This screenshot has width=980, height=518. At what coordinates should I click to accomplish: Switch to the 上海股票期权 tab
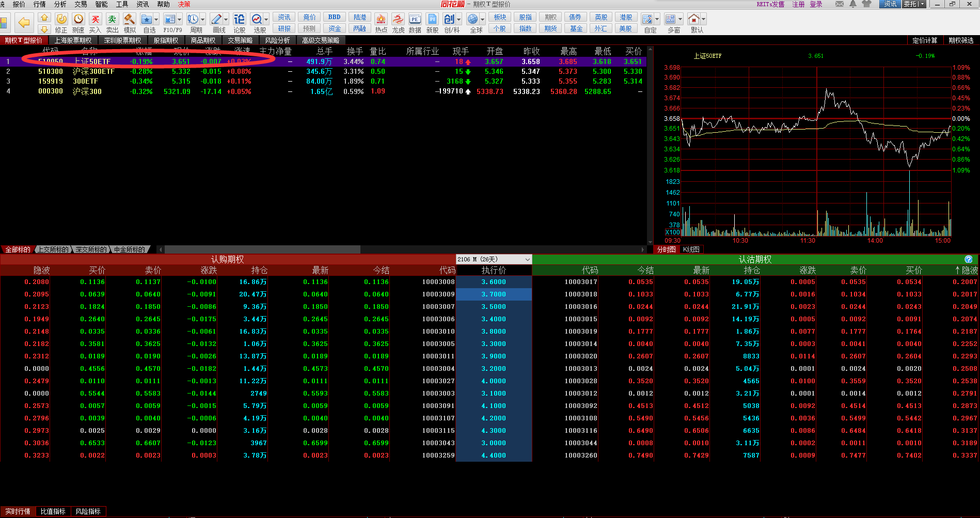[x=73, y=40]
